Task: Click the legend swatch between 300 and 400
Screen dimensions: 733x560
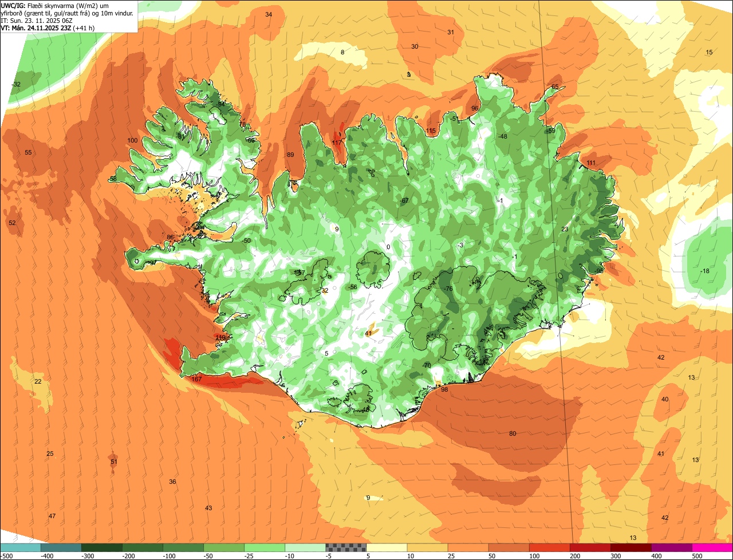Action: (x=631, y=547)
